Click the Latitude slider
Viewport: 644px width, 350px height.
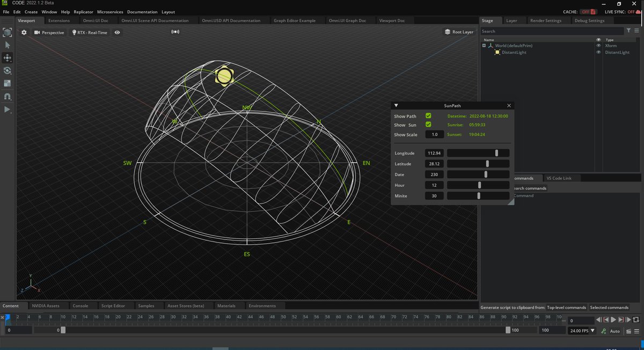pos(478,164)
